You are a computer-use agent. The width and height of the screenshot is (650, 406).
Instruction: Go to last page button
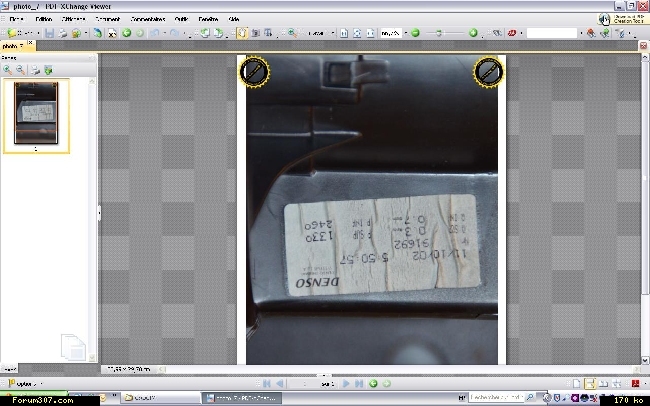[x=359, y=384]
